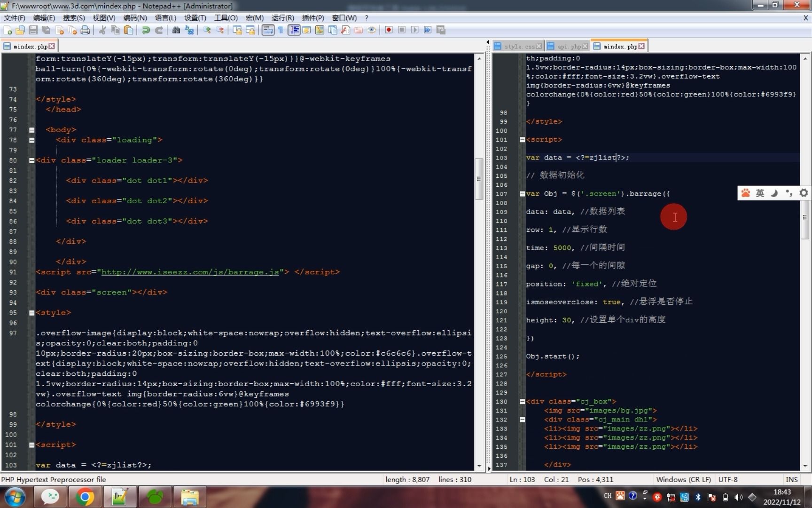Viewport: 812px width, 508px height.
Task: Run macro multiple times icon
Action: 428,30
